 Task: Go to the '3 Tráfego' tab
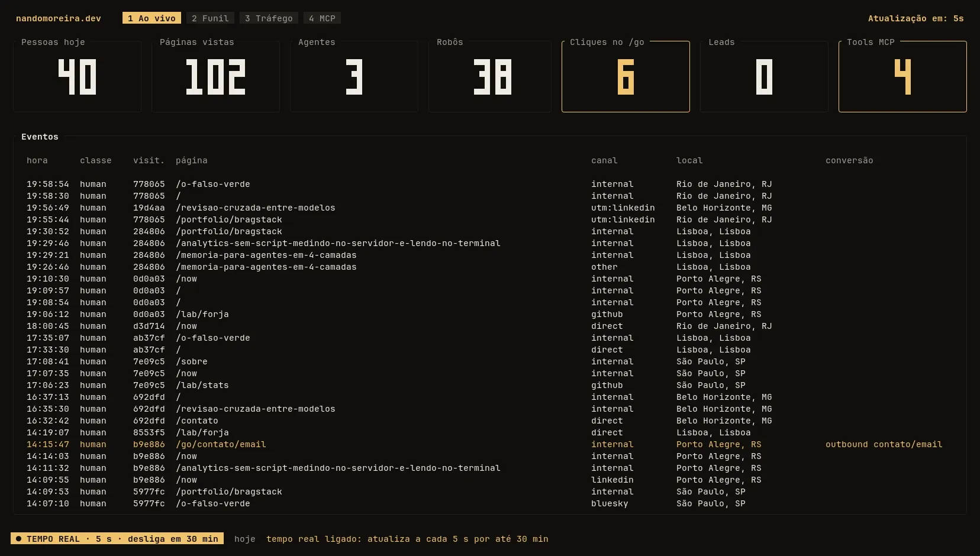(269, 18)
